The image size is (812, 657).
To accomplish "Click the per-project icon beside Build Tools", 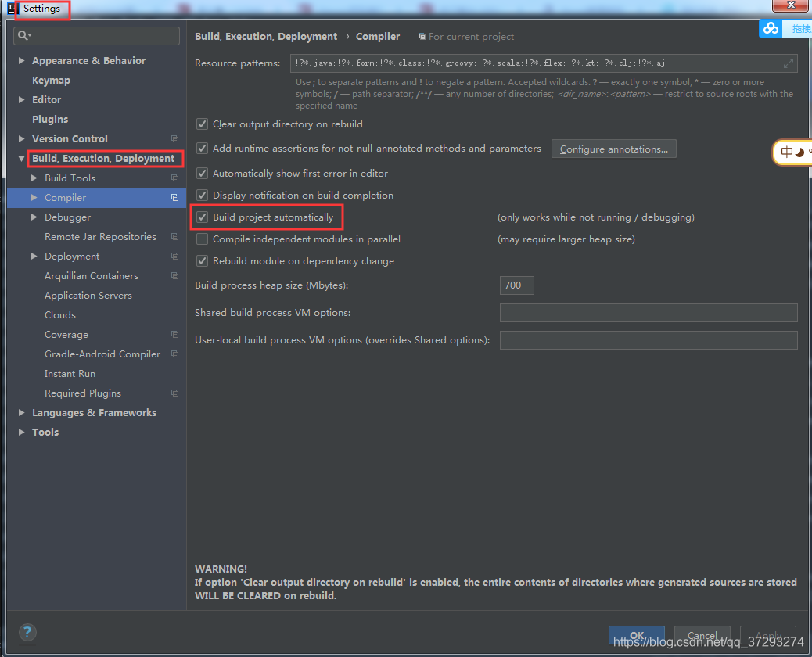I will click(175, 178).
